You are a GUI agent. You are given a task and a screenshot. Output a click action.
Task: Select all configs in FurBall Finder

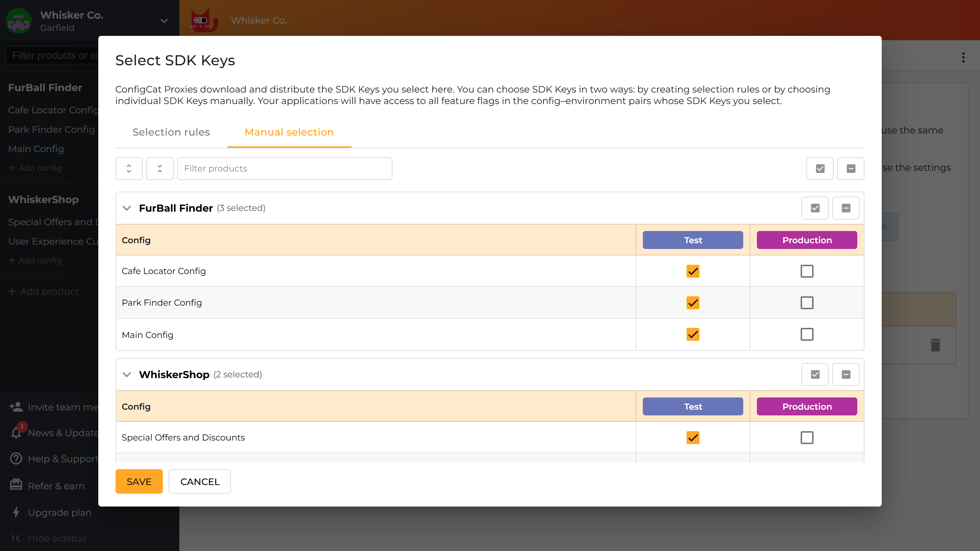click(815, 208)
